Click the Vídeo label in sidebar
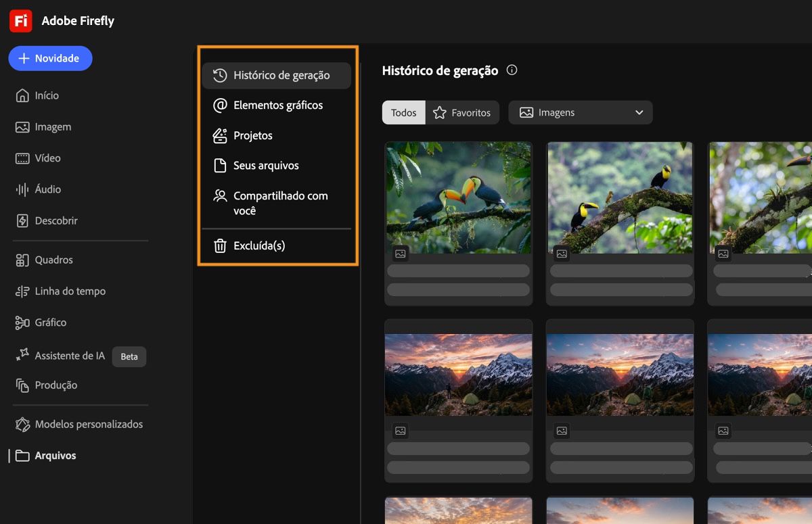 (48, 158)
